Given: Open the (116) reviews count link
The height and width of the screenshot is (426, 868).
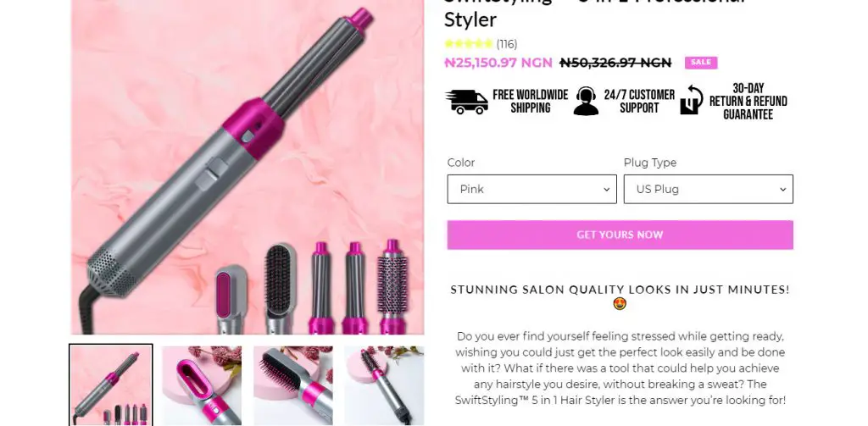Looking at the screenshot, I should (507, 44).
